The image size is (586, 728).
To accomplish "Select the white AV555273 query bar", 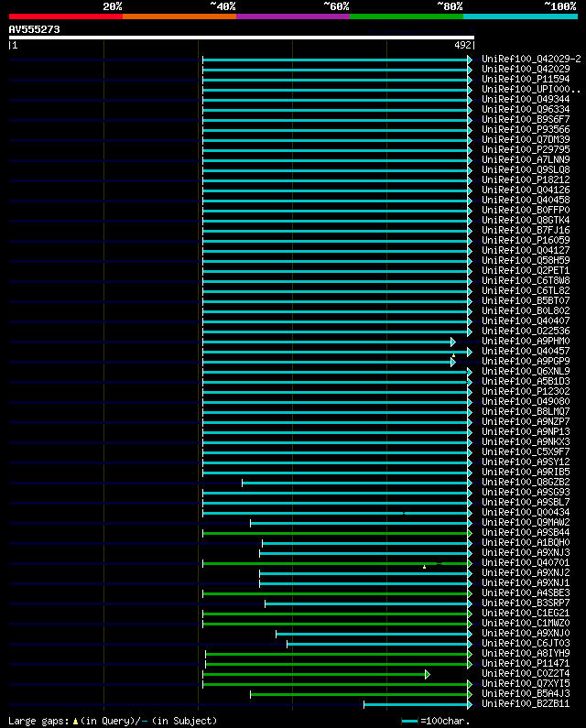I will [242, 38].
